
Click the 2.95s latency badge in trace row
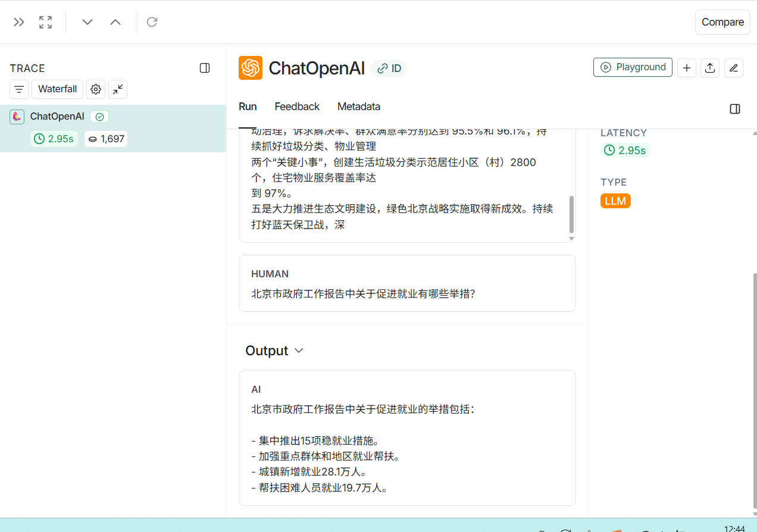point(54,139)
